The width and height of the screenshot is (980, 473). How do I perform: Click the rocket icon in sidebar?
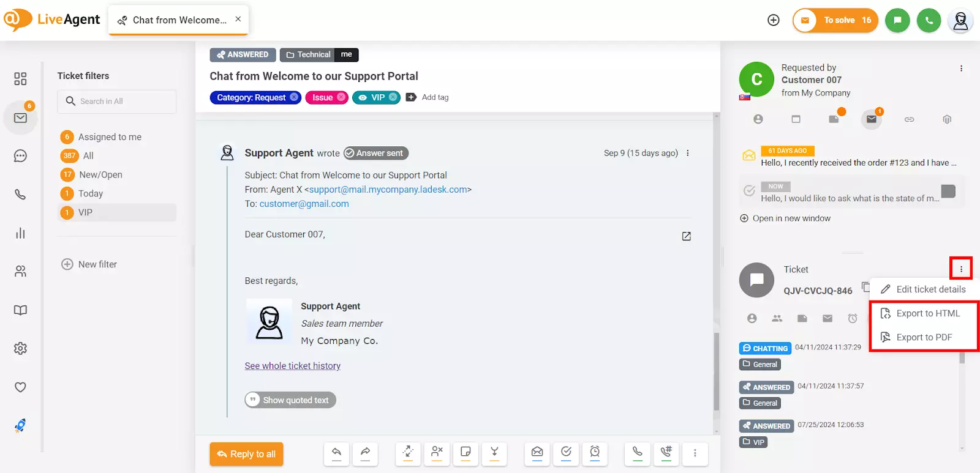point(20,425)
